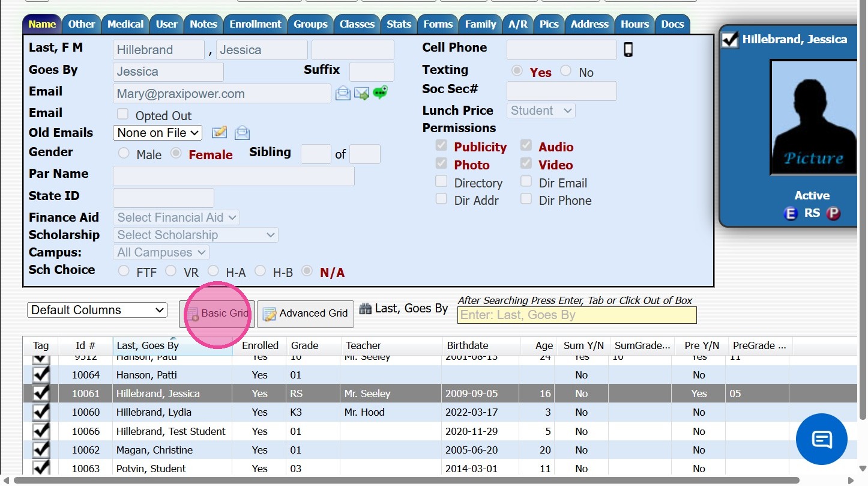Switch to the Enrollment tab

coord(255,24)
